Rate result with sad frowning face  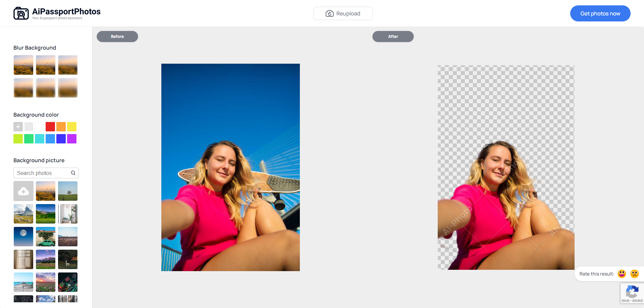[x=634, y=274]
